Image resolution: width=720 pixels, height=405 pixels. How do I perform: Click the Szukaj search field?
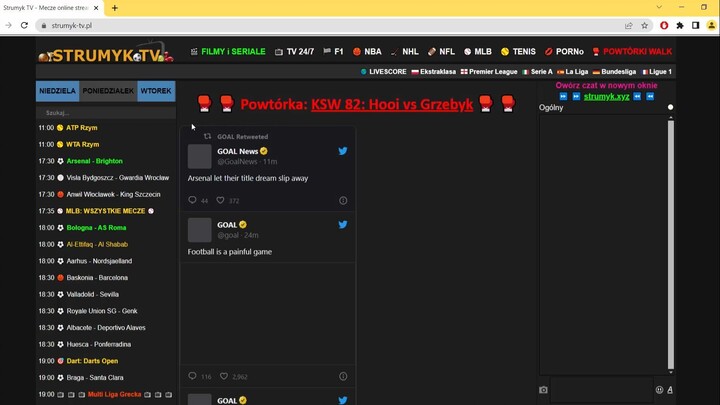pos(105,113)
